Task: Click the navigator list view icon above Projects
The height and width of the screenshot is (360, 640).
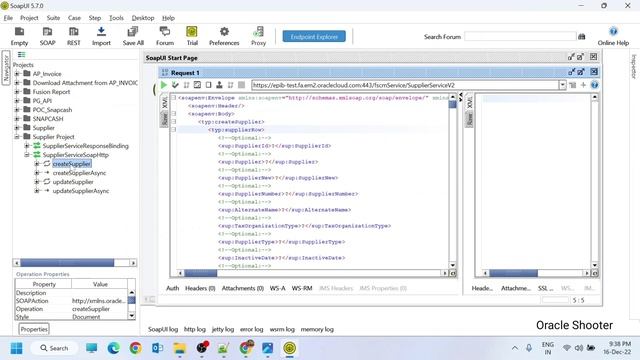Action: click(x=21, y=55)
